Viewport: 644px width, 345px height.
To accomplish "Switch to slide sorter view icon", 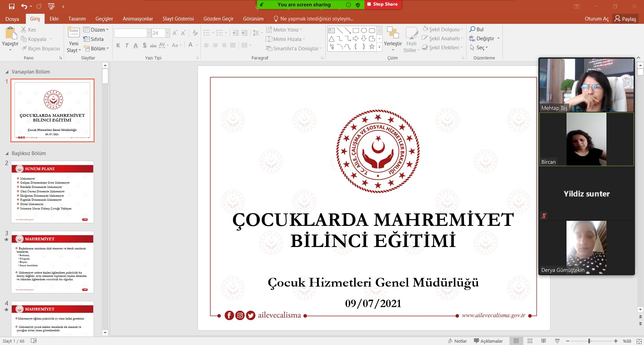I will point(530,341).
